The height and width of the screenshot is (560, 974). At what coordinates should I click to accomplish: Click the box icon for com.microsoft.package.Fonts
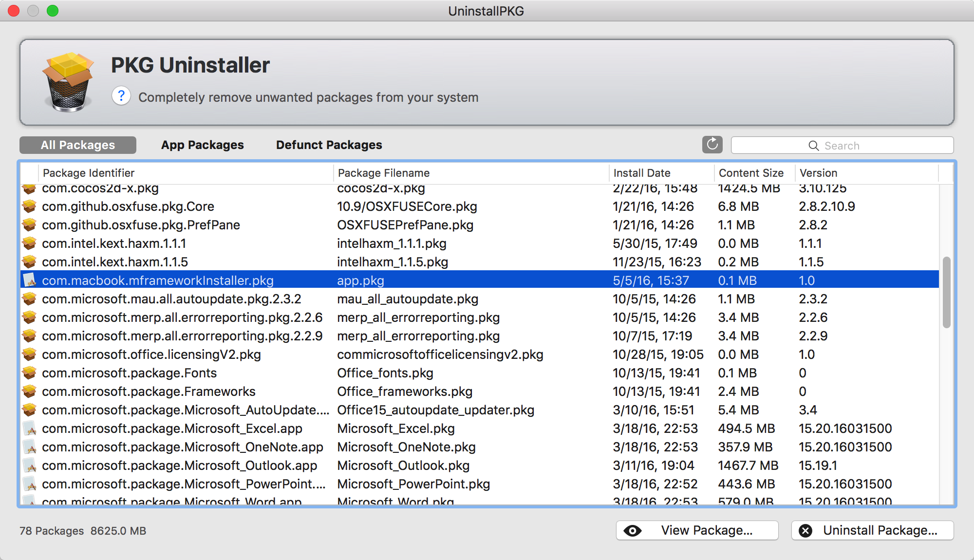30,373
